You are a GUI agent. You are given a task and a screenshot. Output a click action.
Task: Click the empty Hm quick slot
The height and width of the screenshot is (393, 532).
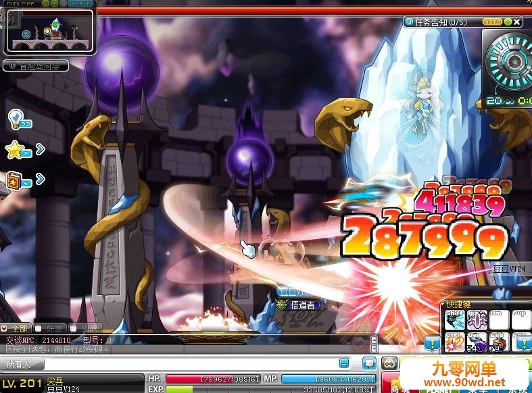[499, 319]
